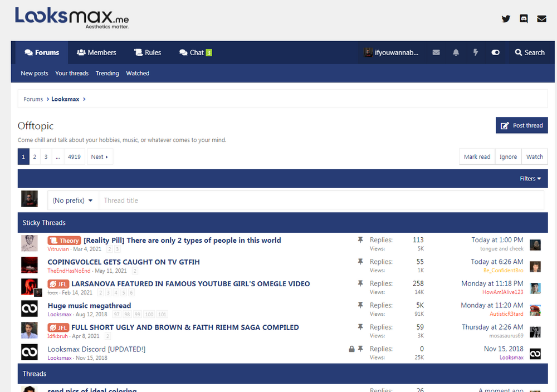Click Ignore for the Offtopic forum
557x392 pixels.
(509, 156)
